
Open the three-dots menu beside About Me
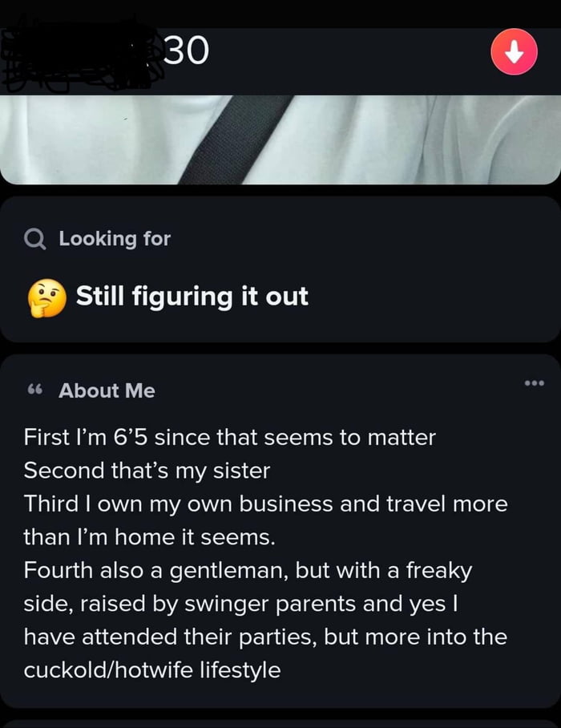[x=534, y=383]
